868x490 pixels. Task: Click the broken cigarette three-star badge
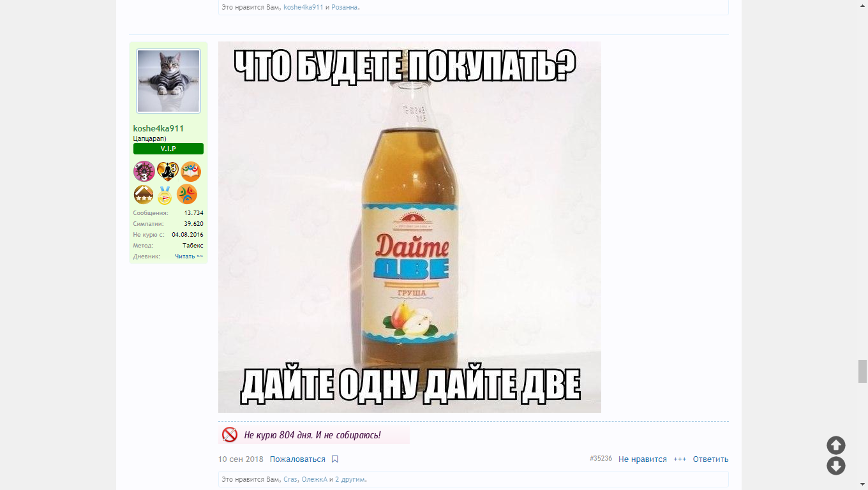[x=144, y=195]
